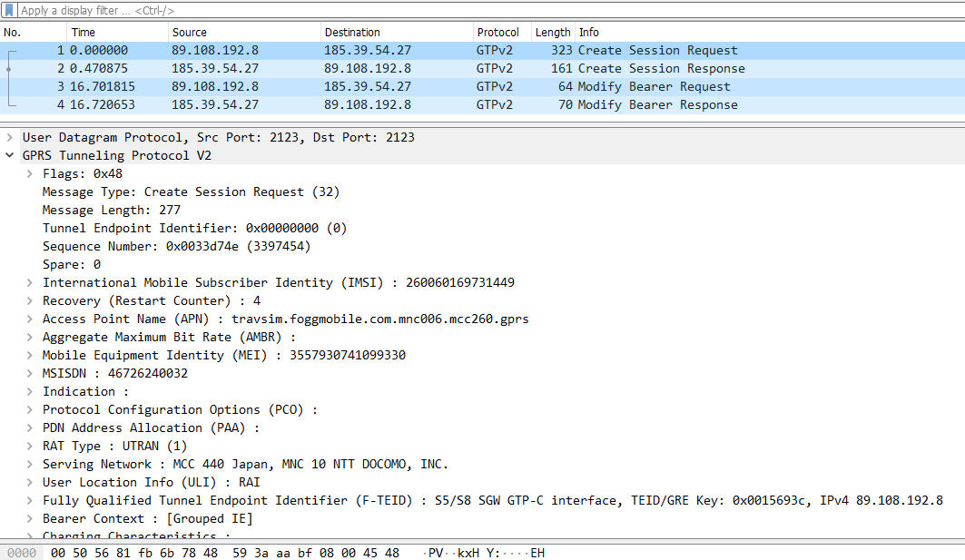
Task: Expand the Access Point Name (APN) field
Action: [27, 319]
